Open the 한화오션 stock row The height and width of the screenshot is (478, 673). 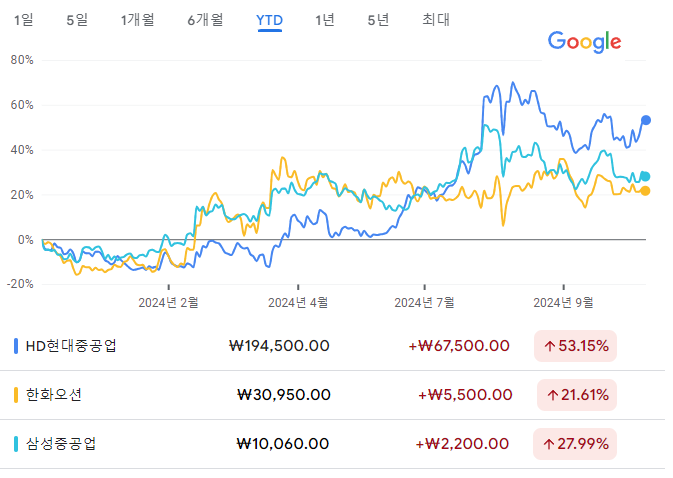coord(333,395)
